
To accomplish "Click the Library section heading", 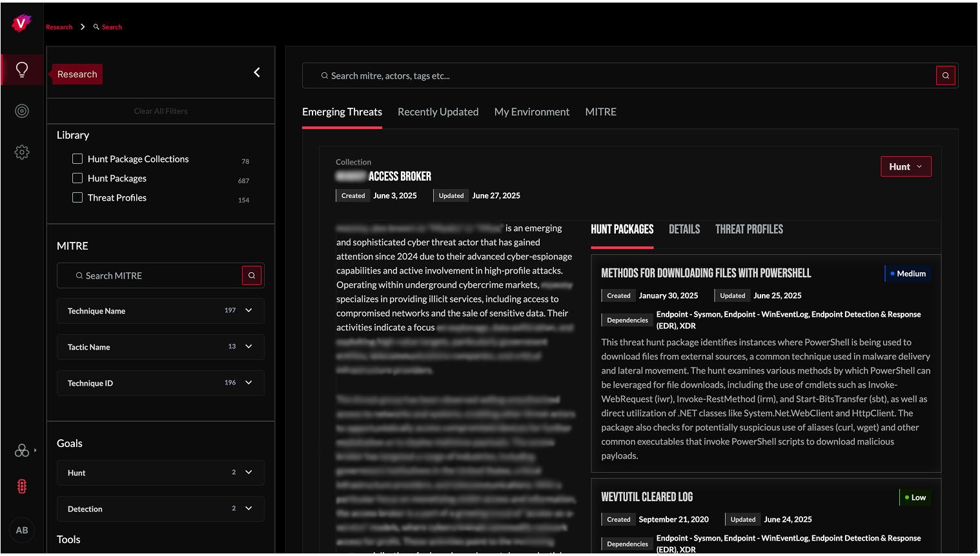I will pyautogui.click(x=73, y=135).
